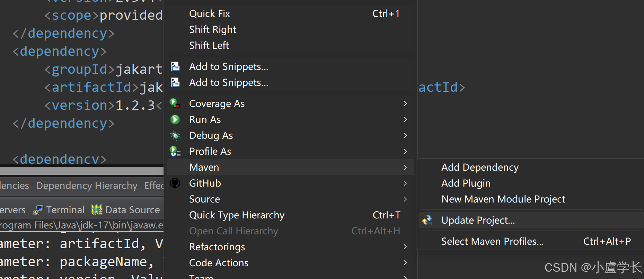Click Update Project in the submenu
644x279 pixels.
tap(478, 220)
